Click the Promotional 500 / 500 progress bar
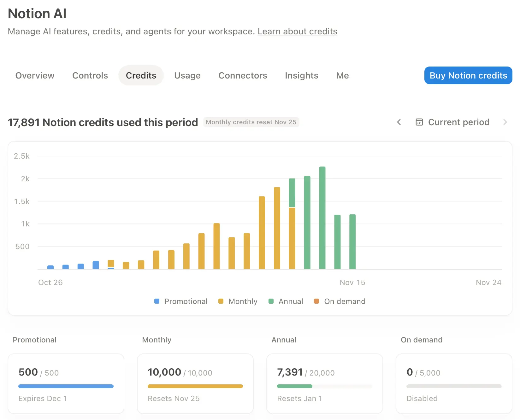This screenshot has width=520, height=420. click(66, 386)
